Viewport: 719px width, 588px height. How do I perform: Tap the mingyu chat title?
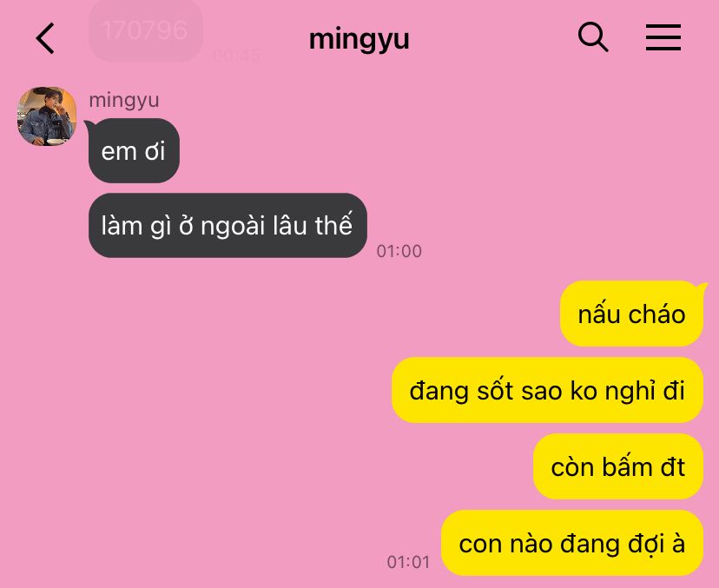[x=359, y=40]
